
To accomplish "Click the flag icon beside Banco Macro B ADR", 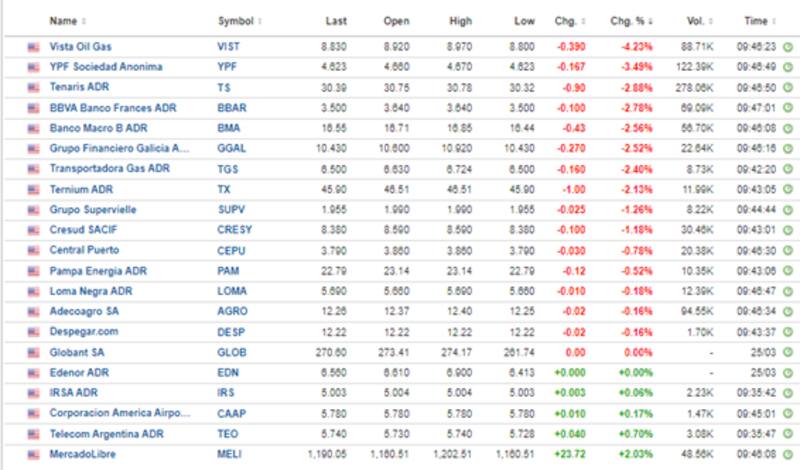I will coord(33,129).
